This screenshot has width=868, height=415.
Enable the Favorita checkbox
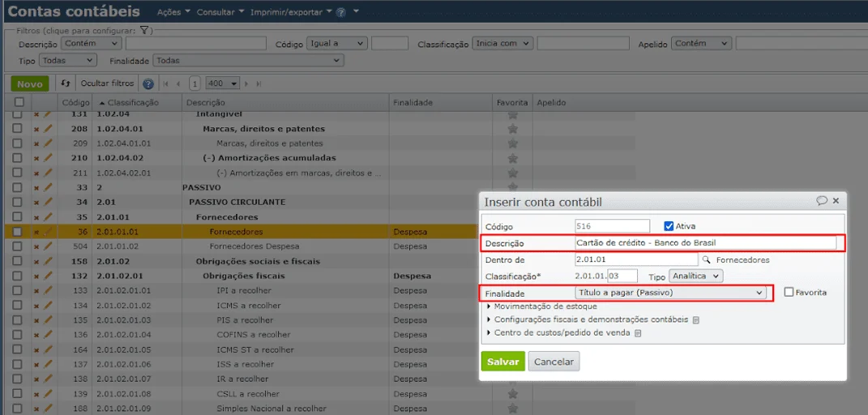(789, 292)
